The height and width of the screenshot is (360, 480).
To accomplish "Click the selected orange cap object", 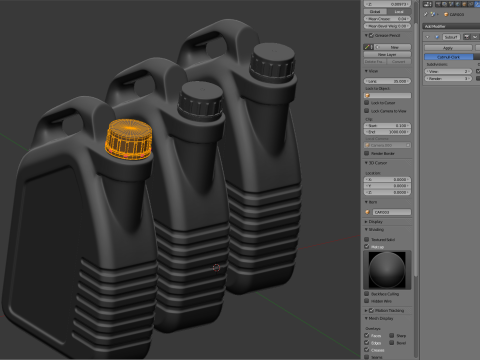I will click(x=129, y=138).
